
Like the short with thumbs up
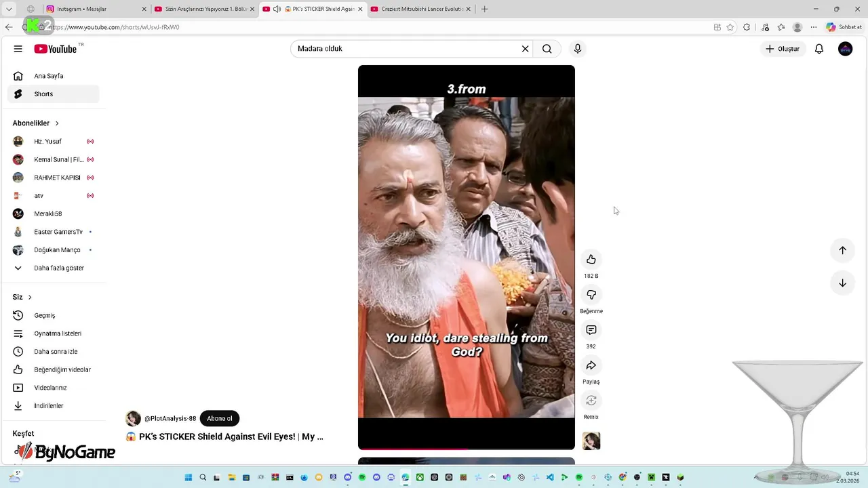pyautogui.click(x=591, y=260)
